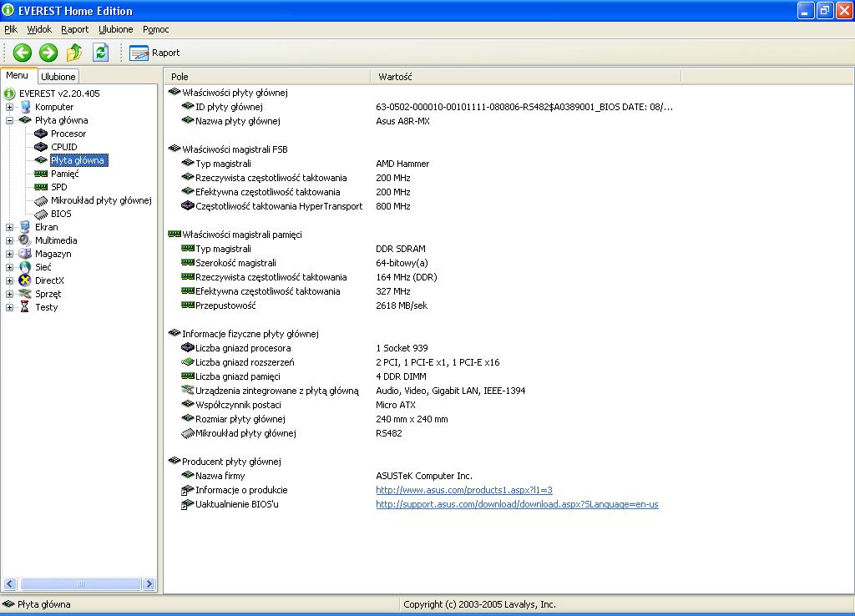This screenshot has width=855, height=616.
Task: Sort by the Pole column header
Action: pos(268,77)
